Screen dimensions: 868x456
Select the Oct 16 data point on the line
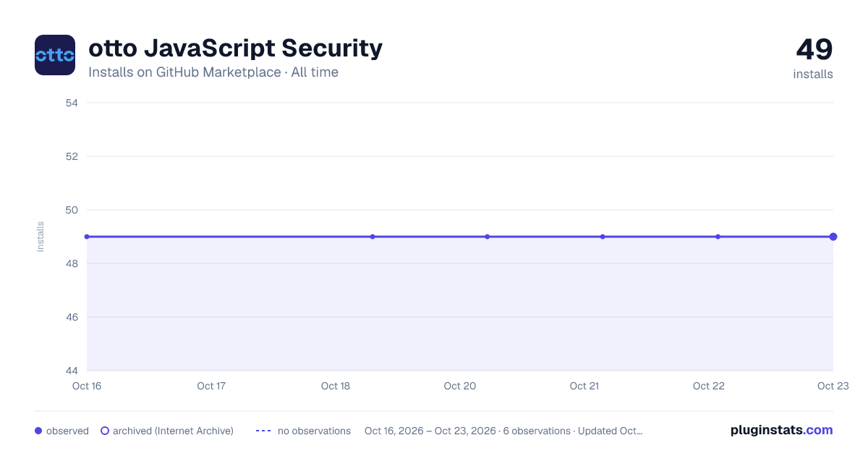click(x=87, y=237)
